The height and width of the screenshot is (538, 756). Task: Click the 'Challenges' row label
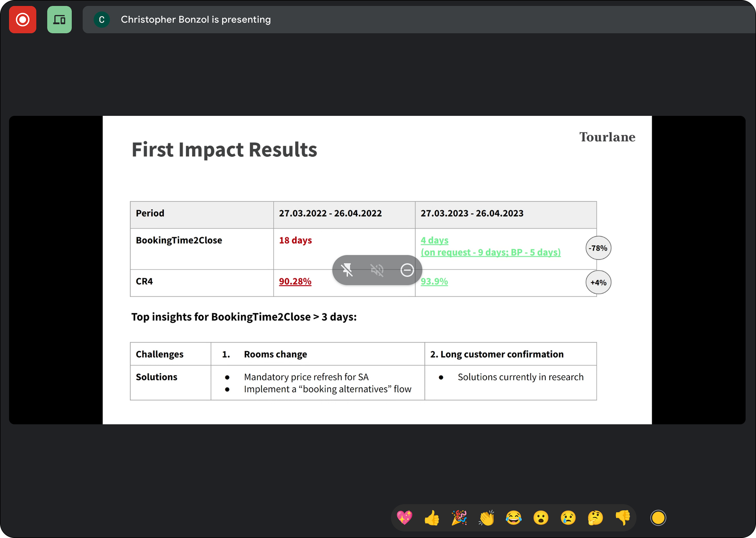(x=160, y=354)
